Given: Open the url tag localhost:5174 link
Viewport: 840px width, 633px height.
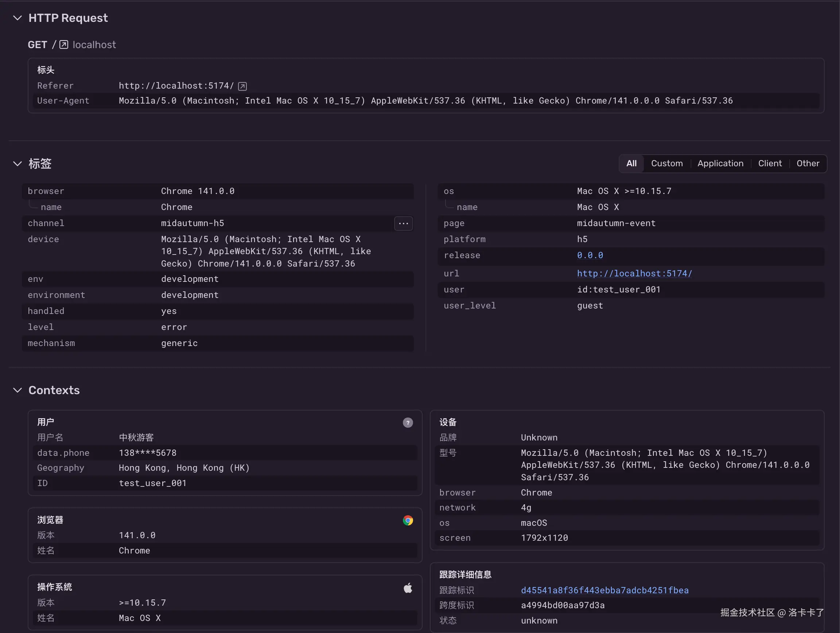Looking at the screenshot, I should point(634,274).
